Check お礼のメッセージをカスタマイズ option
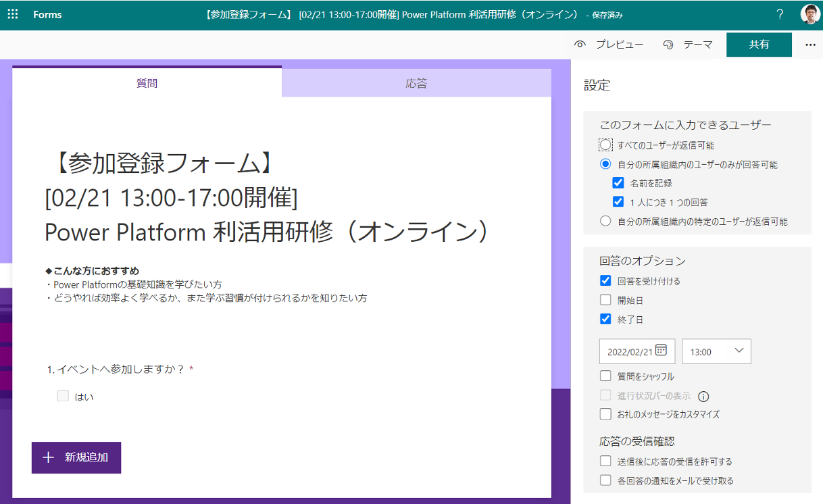 tap(605, 414)
